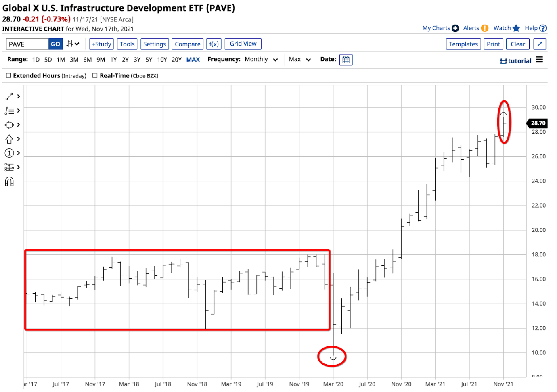This screenshot has width=557, height=392.
Task: Click the Compare button
Action: point(188,44)
